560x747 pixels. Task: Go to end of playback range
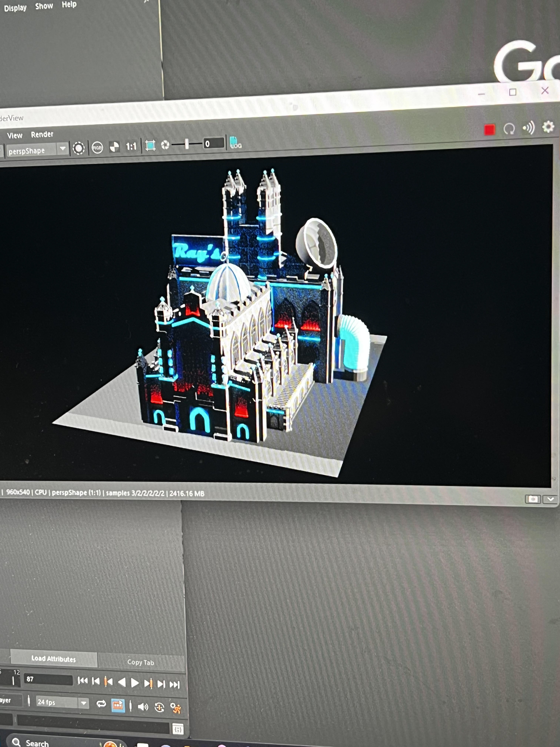pyautogui.click(x=174, y=685)
